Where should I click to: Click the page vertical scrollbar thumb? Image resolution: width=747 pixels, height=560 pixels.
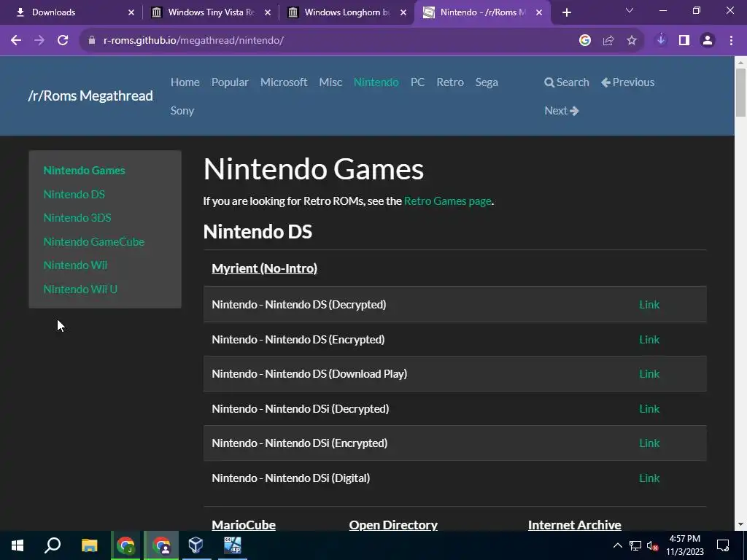pyautogui.click(x=741, y=92)
